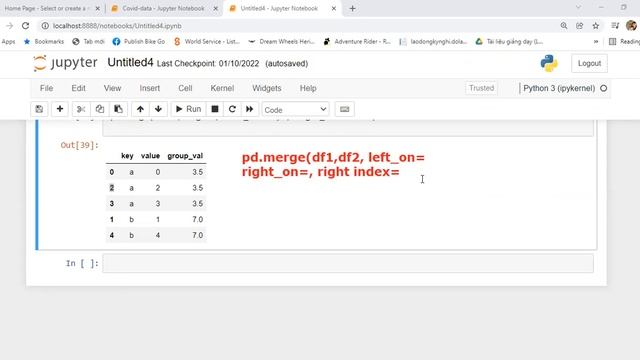Click the group_val column header
This screenshot has width=640, height=360.
(x=185, y=156)
